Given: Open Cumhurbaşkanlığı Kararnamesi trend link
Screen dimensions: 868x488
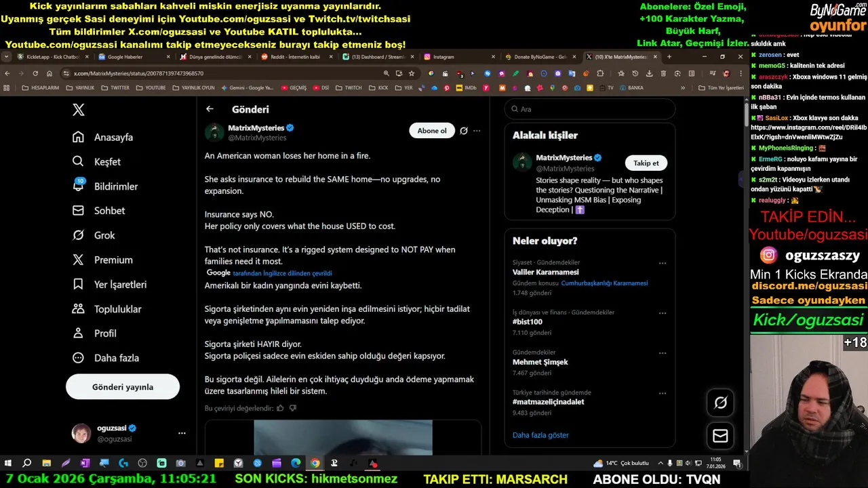Looking at the screenshot, I should tap(604, 283).
